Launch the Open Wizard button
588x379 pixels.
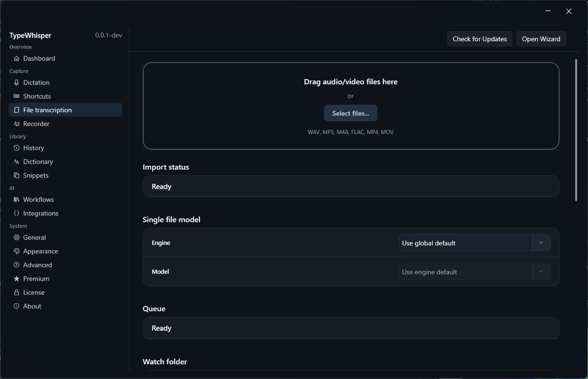541,39
